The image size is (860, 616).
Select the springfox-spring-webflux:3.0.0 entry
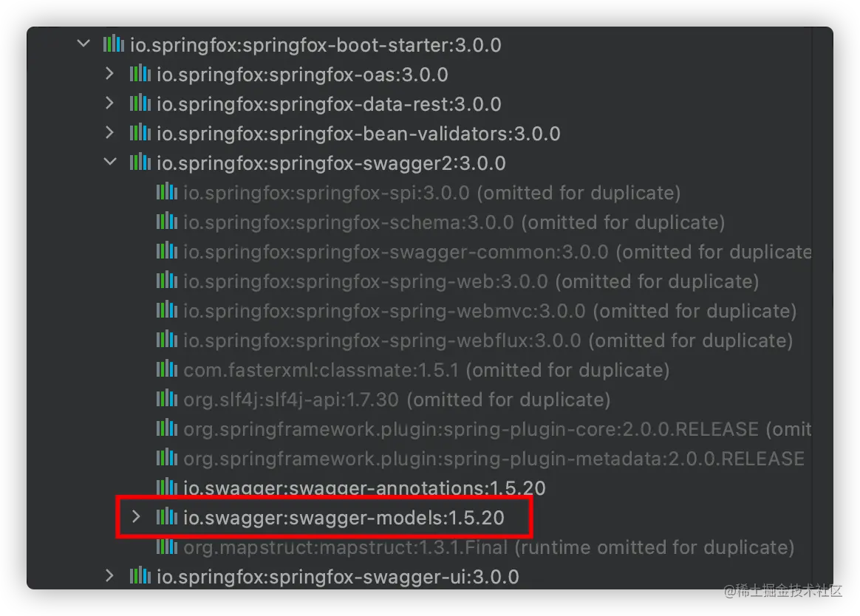click(x=488, y=340)
